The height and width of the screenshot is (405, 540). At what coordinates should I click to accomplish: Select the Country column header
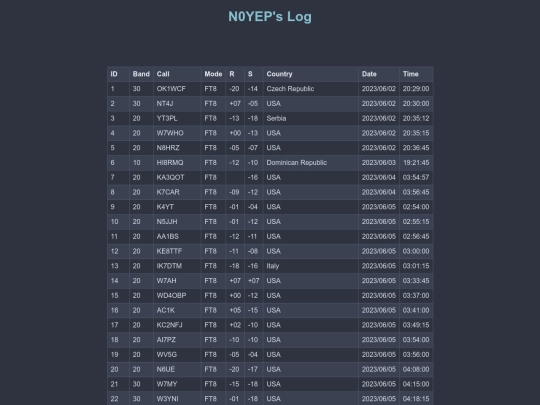coord(311,74)
